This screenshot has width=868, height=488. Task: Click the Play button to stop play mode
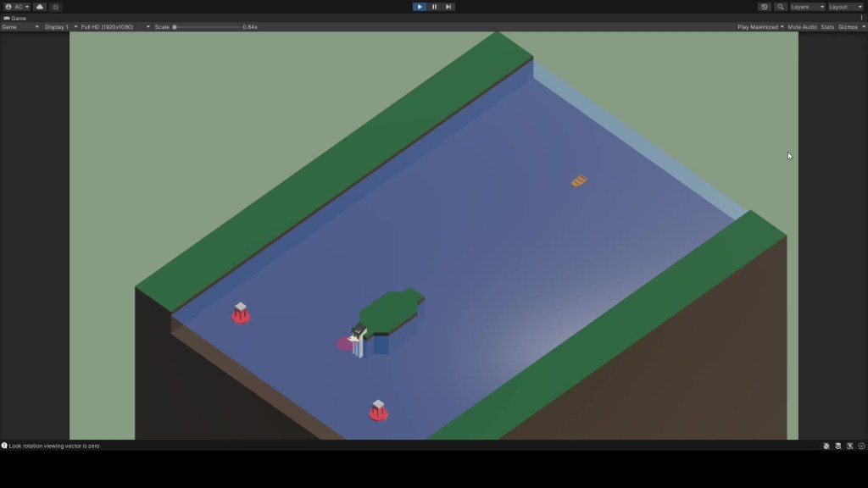(420, 7)
